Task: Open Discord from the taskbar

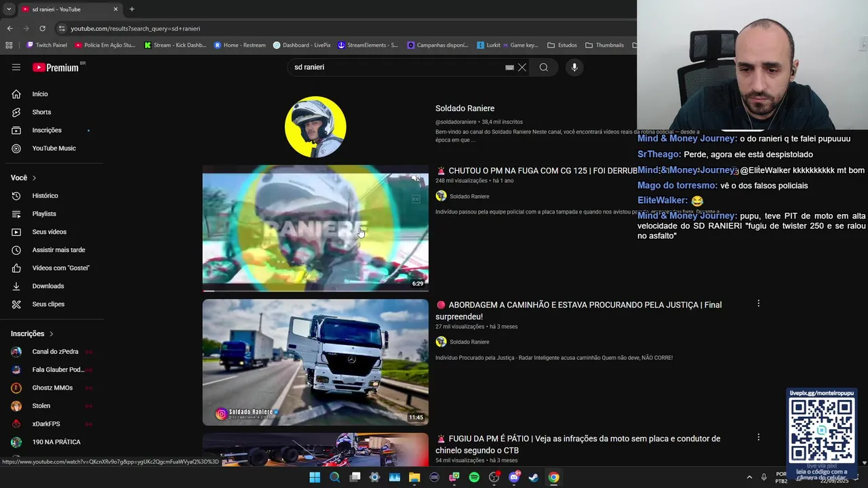Action: pos(514,477)
